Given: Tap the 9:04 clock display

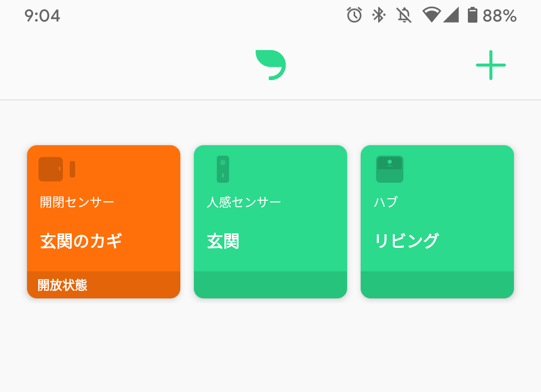Looking at the screenshot, I should (x=42, y=16).
